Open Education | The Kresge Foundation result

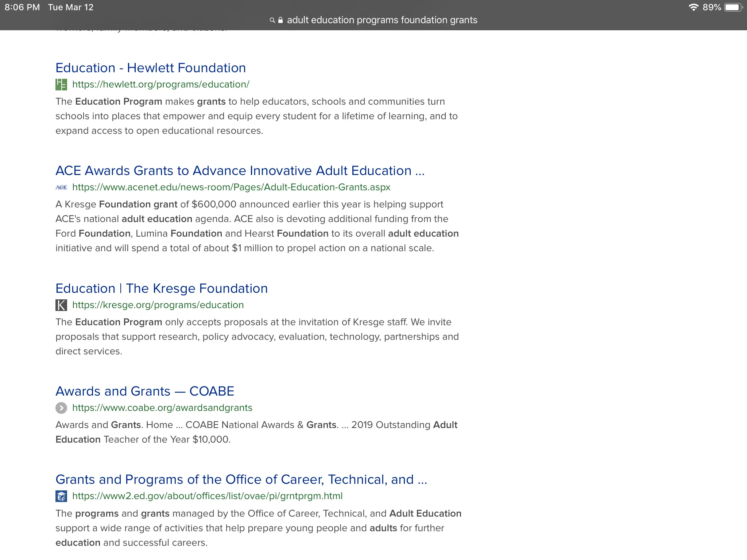point(162,288)
